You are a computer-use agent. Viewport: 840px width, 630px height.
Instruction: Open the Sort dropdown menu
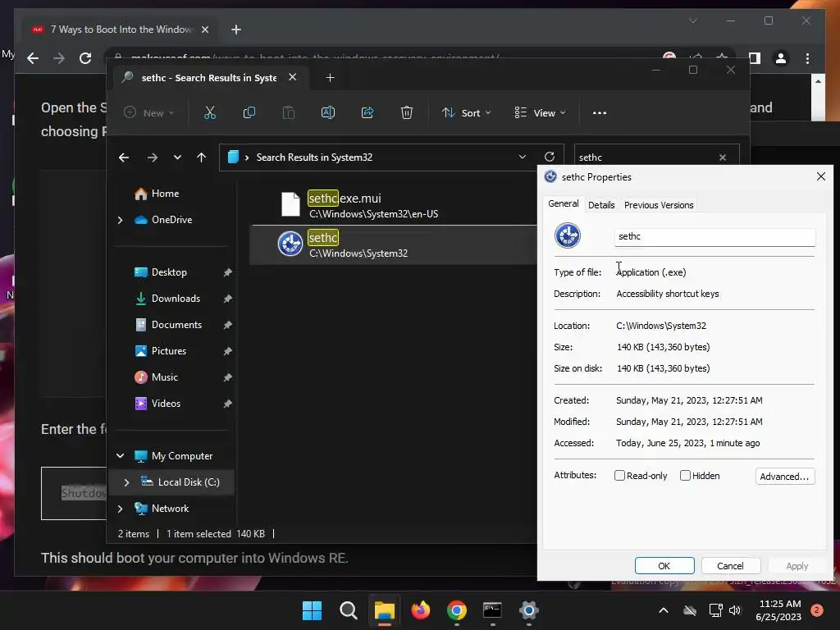tap(466, 113)
